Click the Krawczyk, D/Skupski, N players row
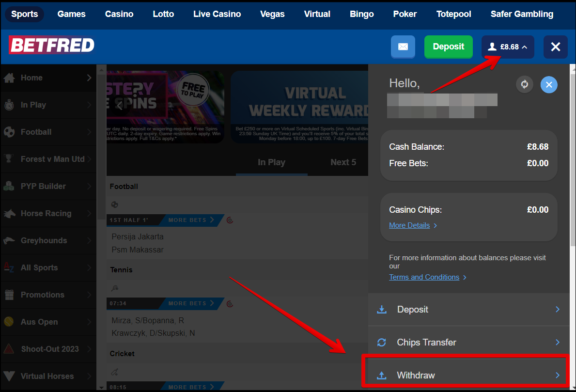The image size is (576, 392). point(153,333)
